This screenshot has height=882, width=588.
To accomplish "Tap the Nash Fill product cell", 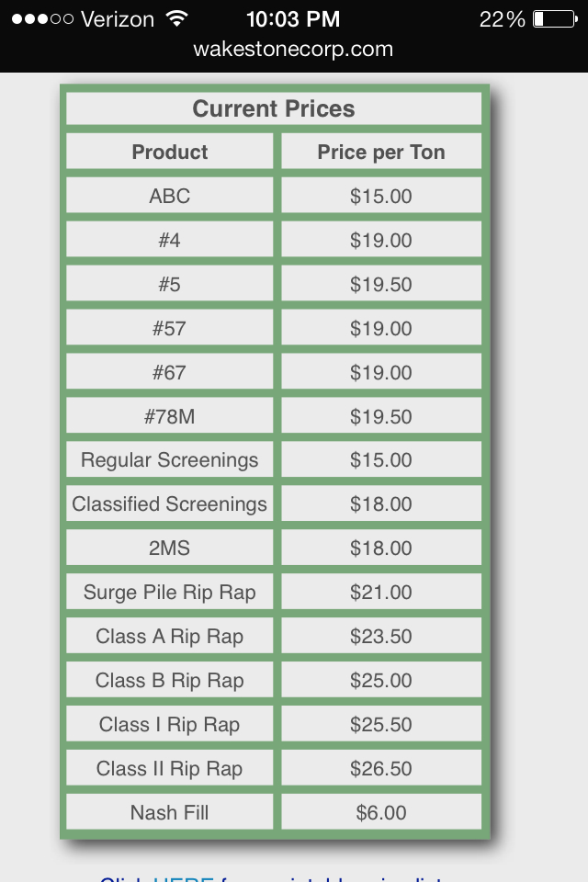I will pyautogui.click(x=170, y=813).
